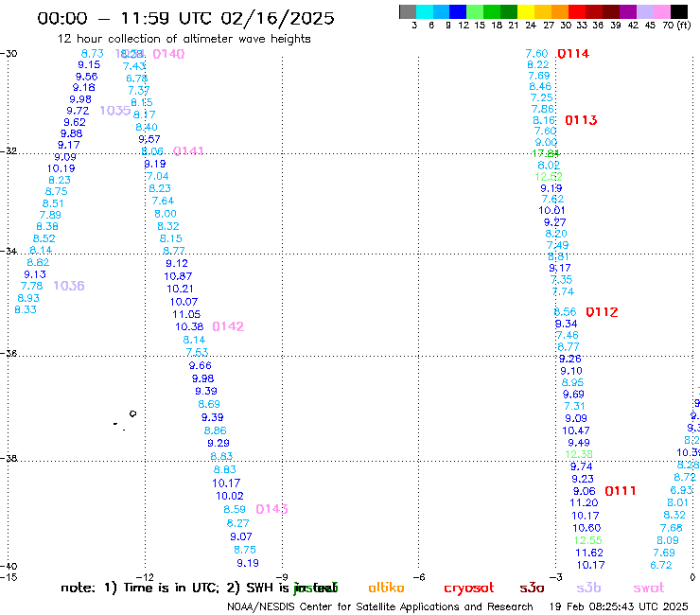
Task: Select the s3b satellite legend label
Action: pos(588,588)
